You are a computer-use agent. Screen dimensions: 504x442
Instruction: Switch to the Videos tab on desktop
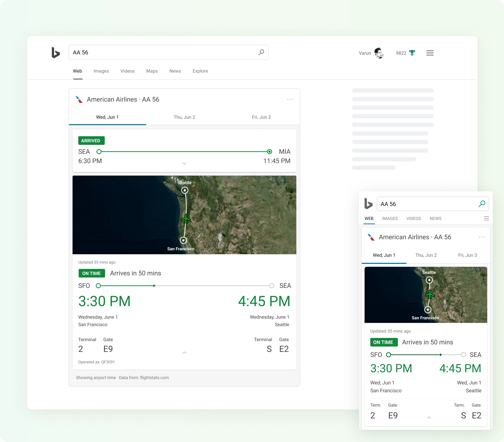click(127, 71)
